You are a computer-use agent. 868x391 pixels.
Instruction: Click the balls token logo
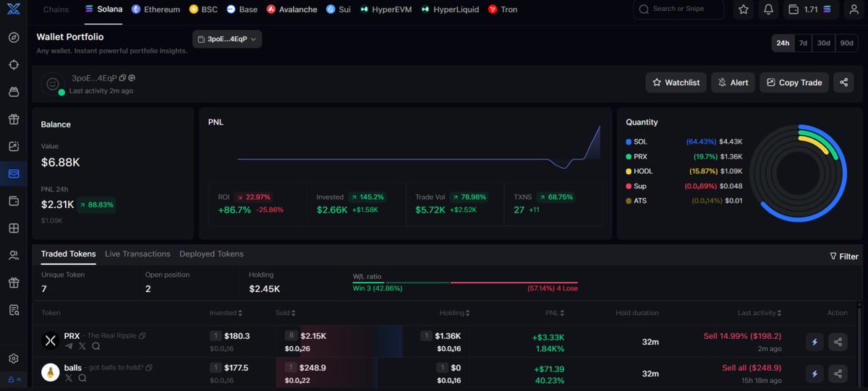tap(50, 372)
